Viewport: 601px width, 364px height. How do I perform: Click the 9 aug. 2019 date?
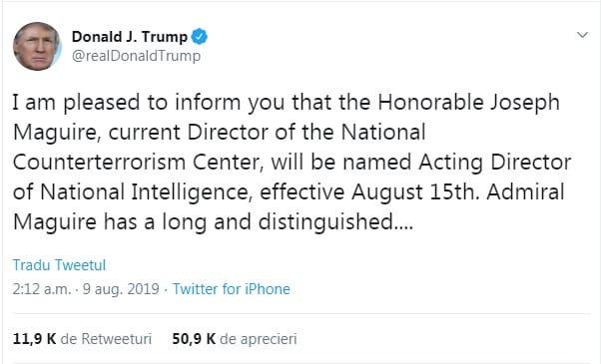tap(121, 289)
